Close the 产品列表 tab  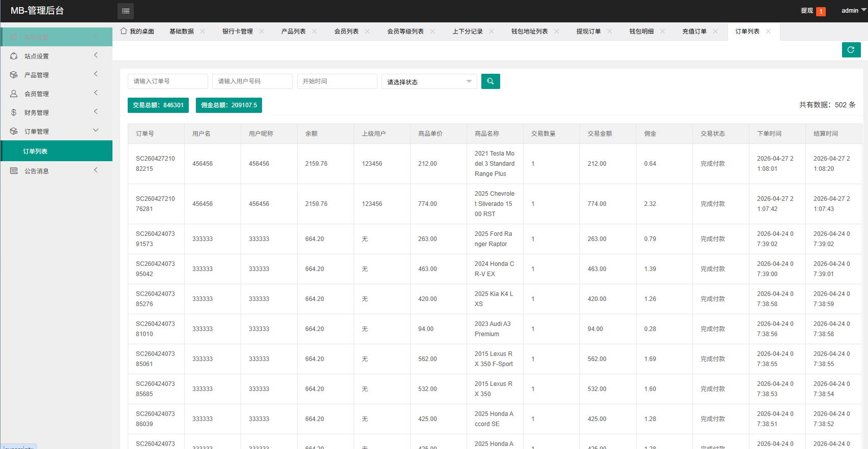point(314,32)
